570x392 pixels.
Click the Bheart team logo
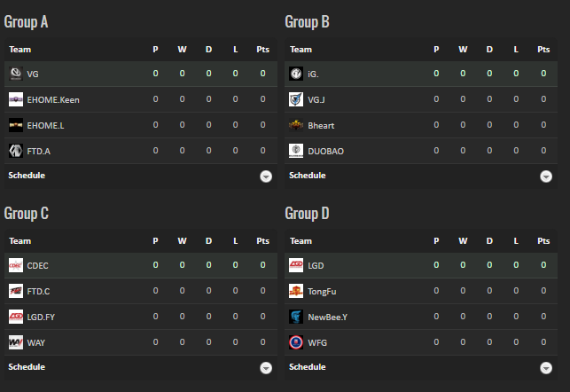(296, 125)
